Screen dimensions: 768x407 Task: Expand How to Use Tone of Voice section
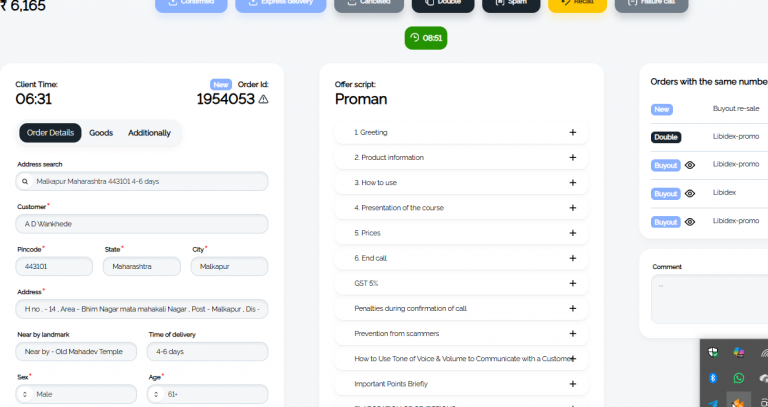coord(461,359)
